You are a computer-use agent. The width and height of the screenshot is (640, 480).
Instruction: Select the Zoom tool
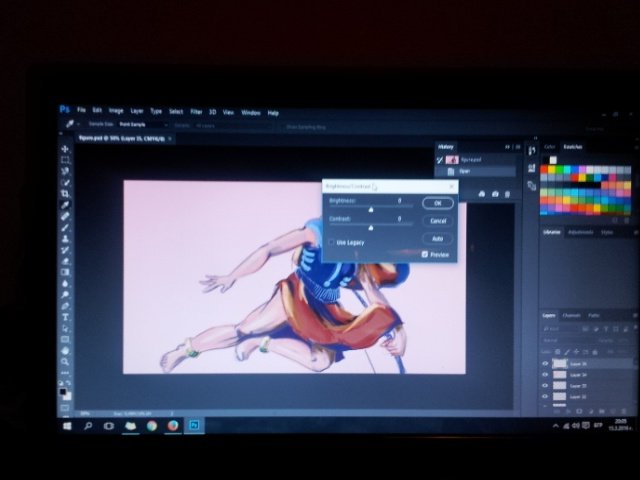(x=65, y=362)
